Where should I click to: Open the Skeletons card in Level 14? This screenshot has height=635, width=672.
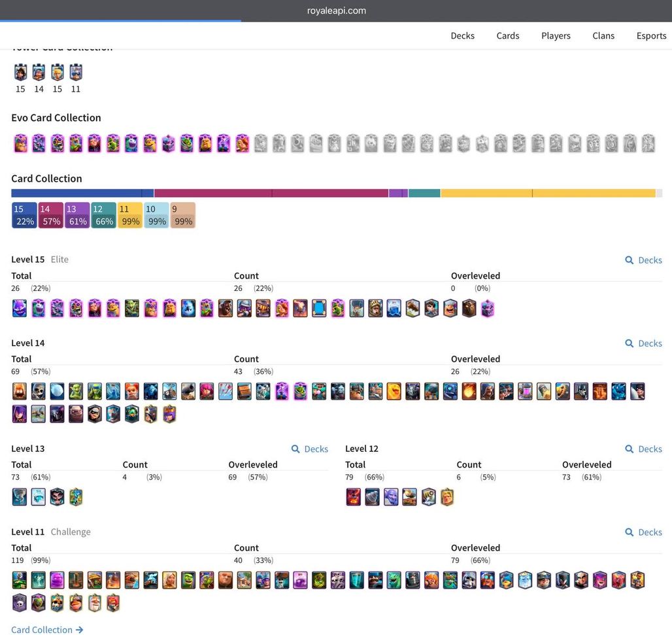tap(38, 391)
